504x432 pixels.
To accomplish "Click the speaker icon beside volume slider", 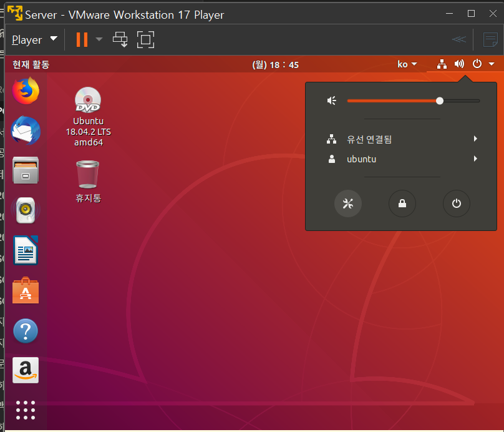I will [332, 101].
